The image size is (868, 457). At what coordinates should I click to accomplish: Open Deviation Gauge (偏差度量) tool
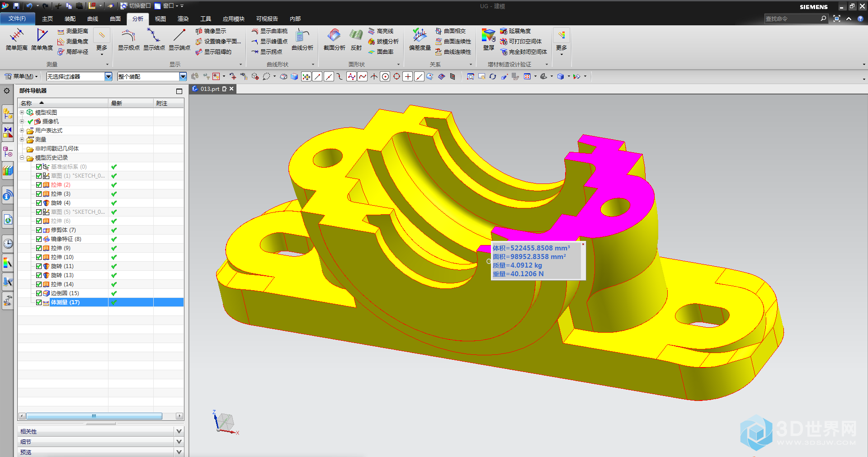click(x=420, y=39)
